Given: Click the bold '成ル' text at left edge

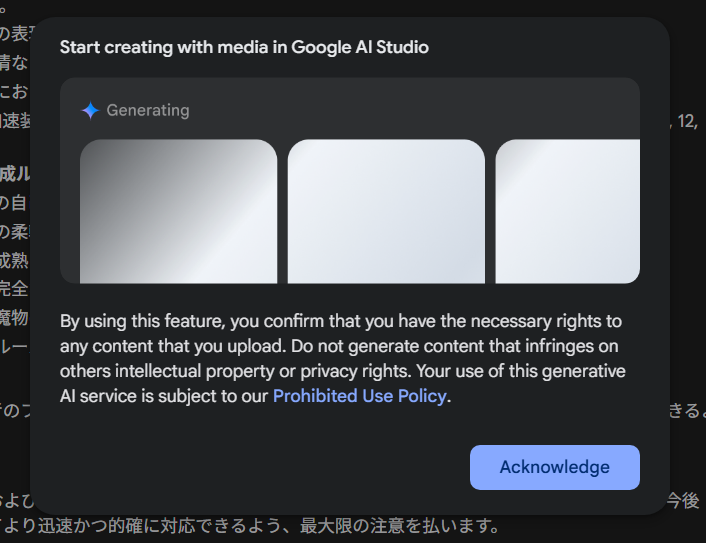Looking at the screenshot, I should pyautogui.click(x=14, y=174).
